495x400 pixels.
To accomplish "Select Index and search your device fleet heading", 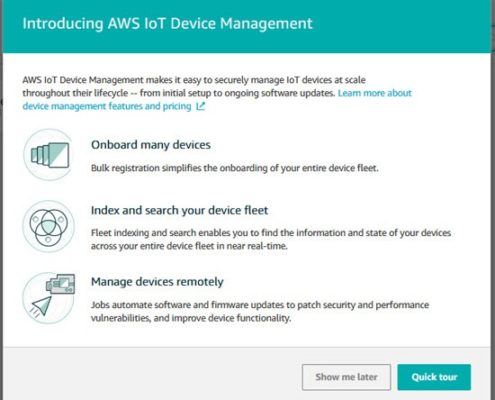I will pyautogui.click(x=179, y=210).
